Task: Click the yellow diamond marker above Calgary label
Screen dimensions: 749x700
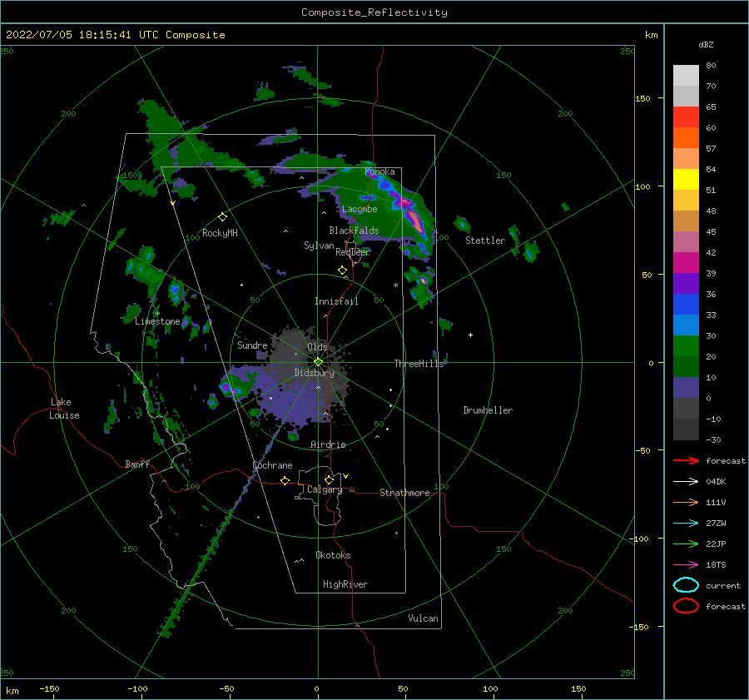Action: coord(329,479)
